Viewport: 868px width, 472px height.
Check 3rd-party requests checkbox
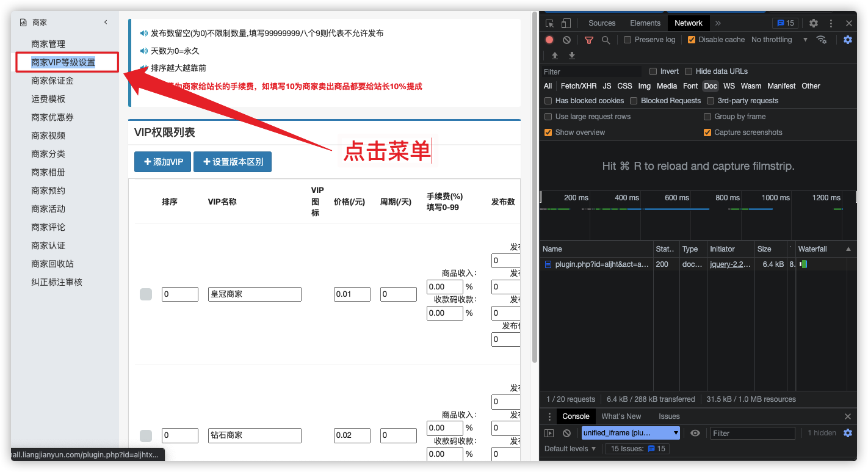[711, 101]
